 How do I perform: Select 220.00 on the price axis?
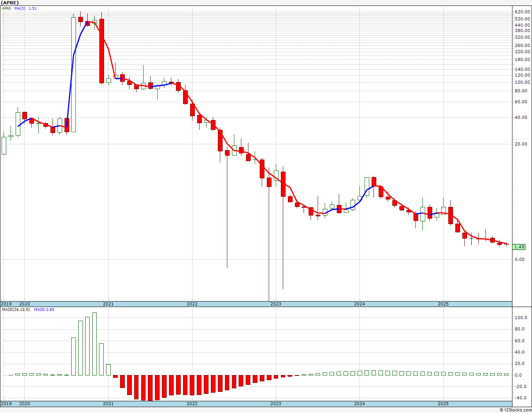(x=522, y=52)
